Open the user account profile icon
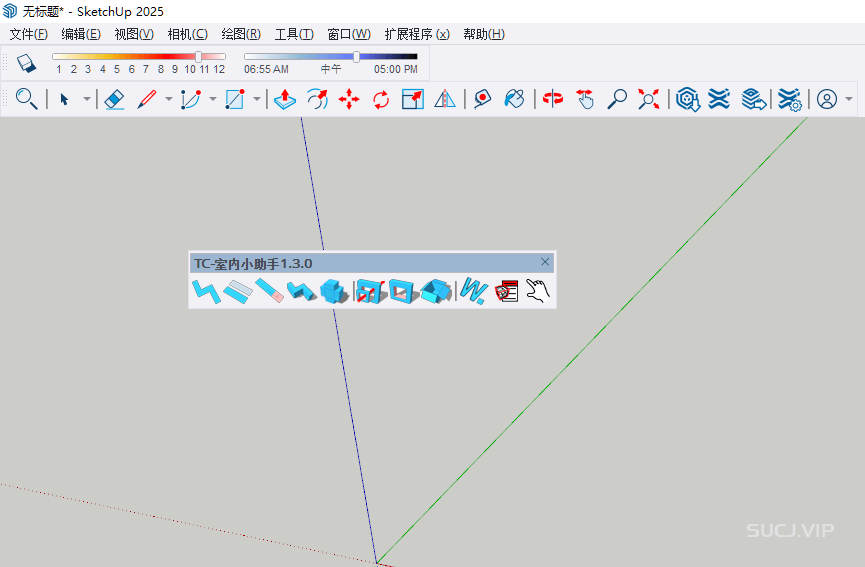Image resolution: width=865 pixels, height=567 pixels. tap(827, 99)
